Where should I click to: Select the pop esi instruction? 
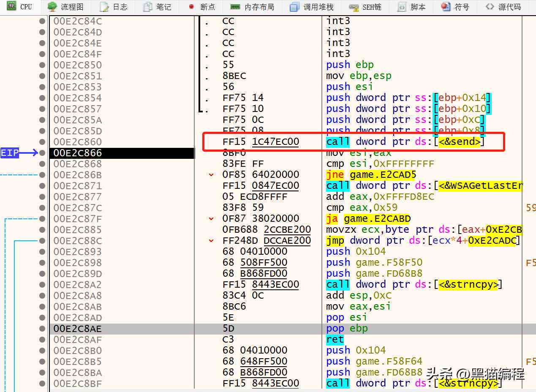347,318
